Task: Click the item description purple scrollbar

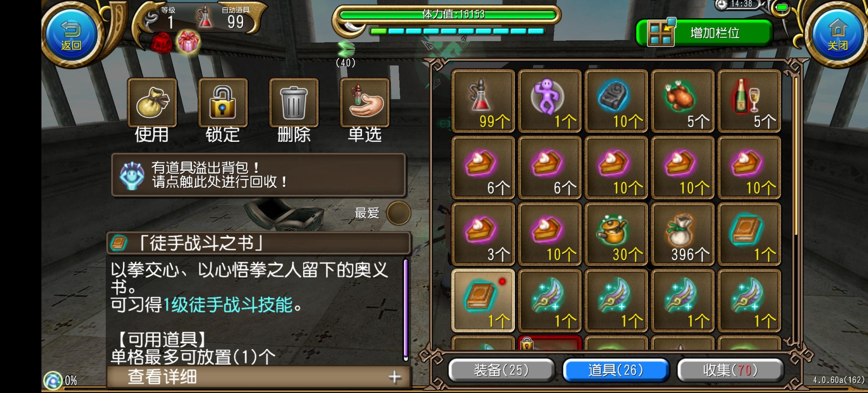Action: point(406,309)
